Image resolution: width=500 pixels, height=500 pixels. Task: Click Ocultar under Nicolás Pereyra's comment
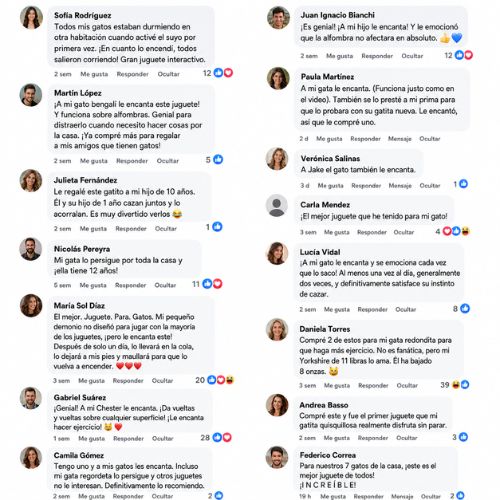point(165,285)
